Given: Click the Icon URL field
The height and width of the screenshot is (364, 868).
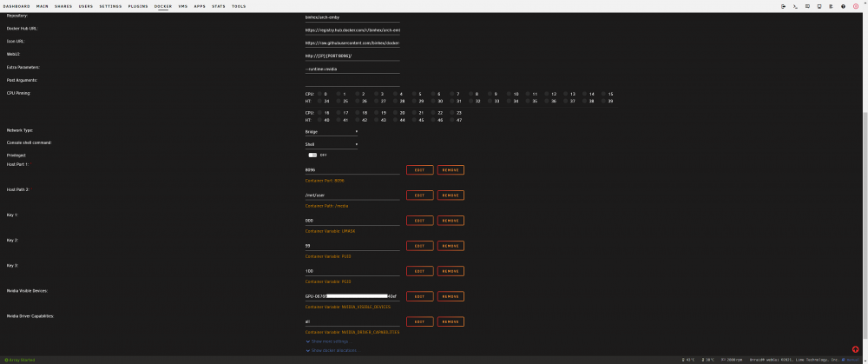Looking at the screenshot, I should click(x=352, y=43).
